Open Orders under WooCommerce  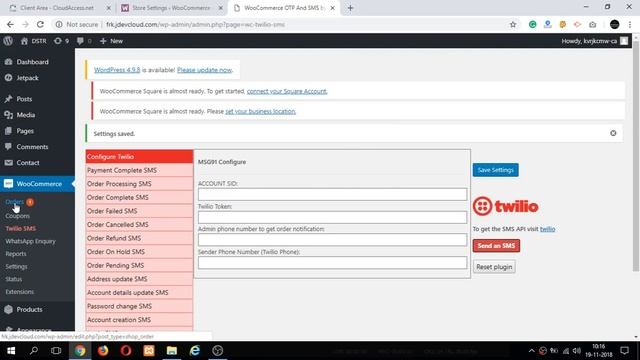pos(15,202)
